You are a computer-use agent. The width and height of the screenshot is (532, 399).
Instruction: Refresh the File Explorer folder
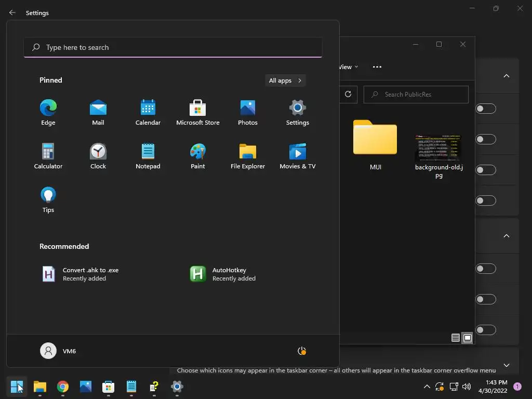(348, 94)
